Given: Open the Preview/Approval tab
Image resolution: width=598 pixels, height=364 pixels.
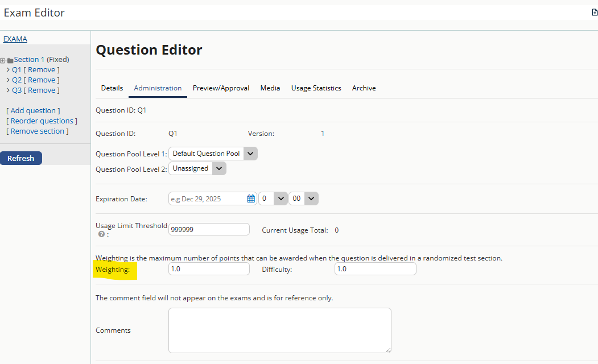Looking at the screenshot, I should tap(221, 88).
